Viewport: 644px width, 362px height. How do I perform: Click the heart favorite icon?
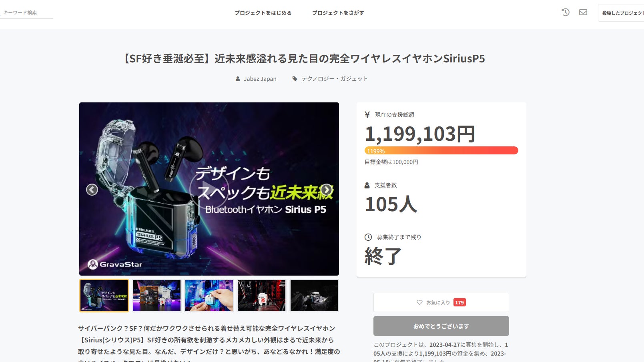[x=419, y=302]
